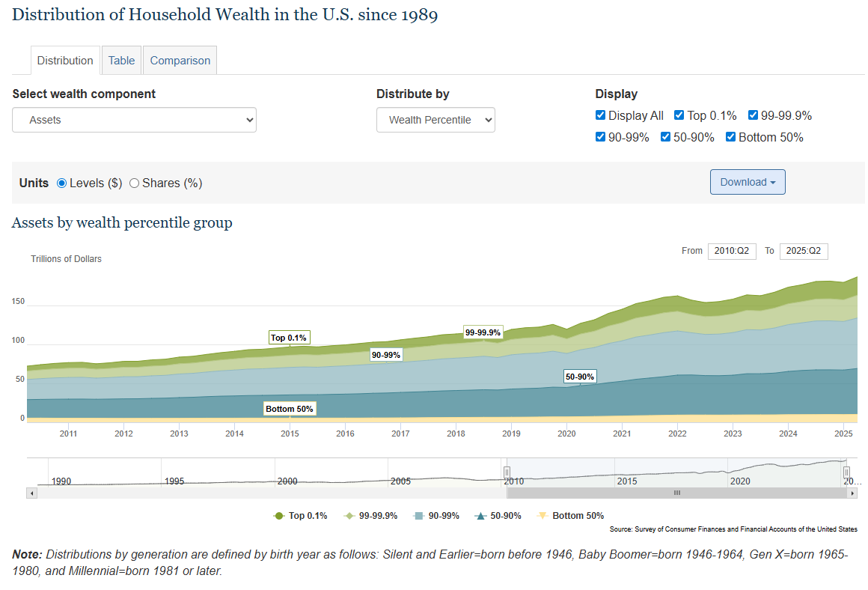Open the Download dropdown button
The height and width of the screenshot is (590, 868).
pos(747,182)
